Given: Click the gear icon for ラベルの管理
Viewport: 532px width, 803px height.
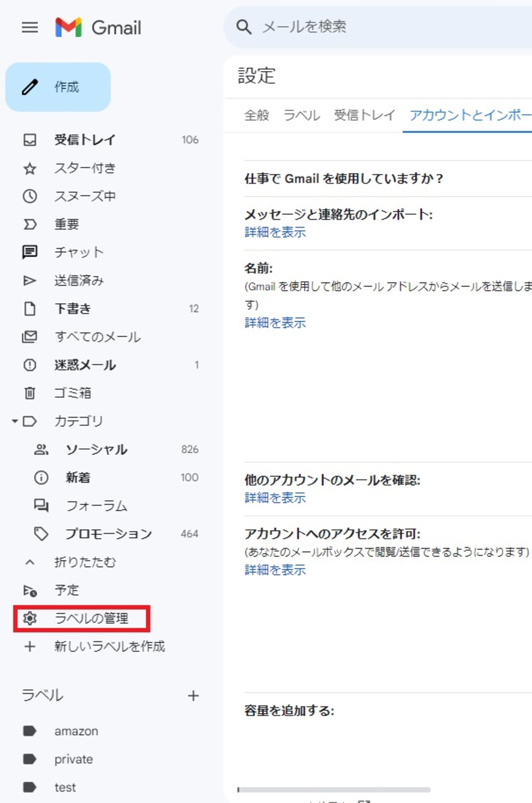Looking at the screenshot, I should point(30,619).
